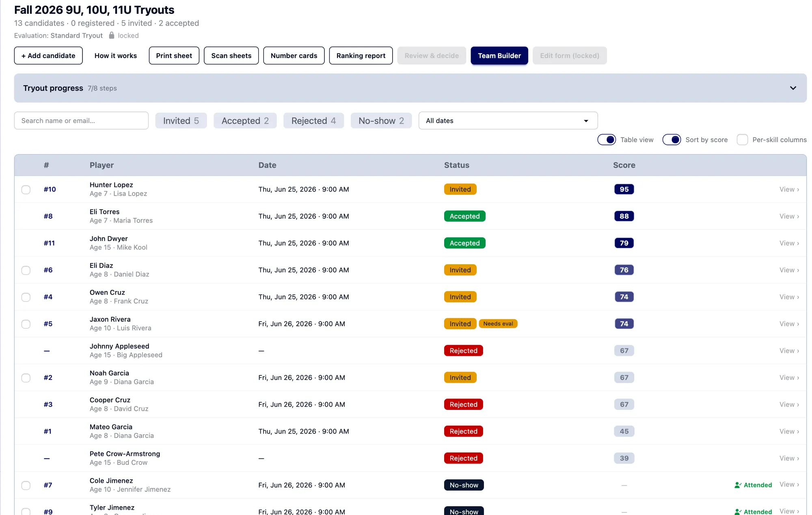Enable Per-skill columns checkbox

(x=742, y=140)
